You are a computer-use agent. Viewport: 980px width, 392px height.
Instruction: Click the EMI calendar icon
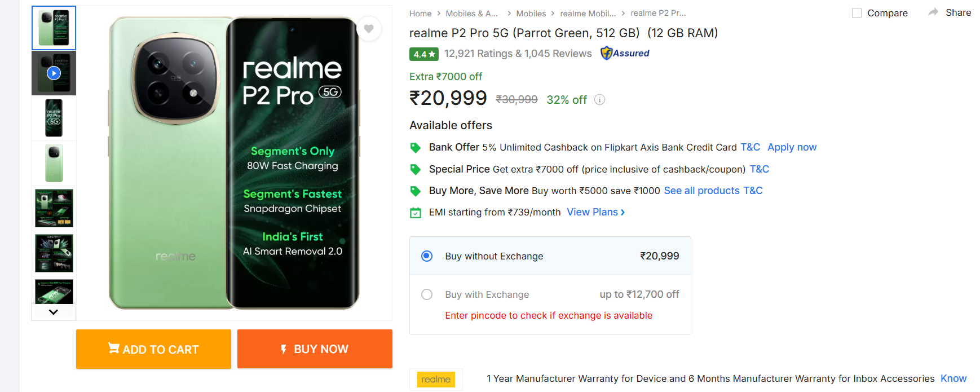(416, 213)
